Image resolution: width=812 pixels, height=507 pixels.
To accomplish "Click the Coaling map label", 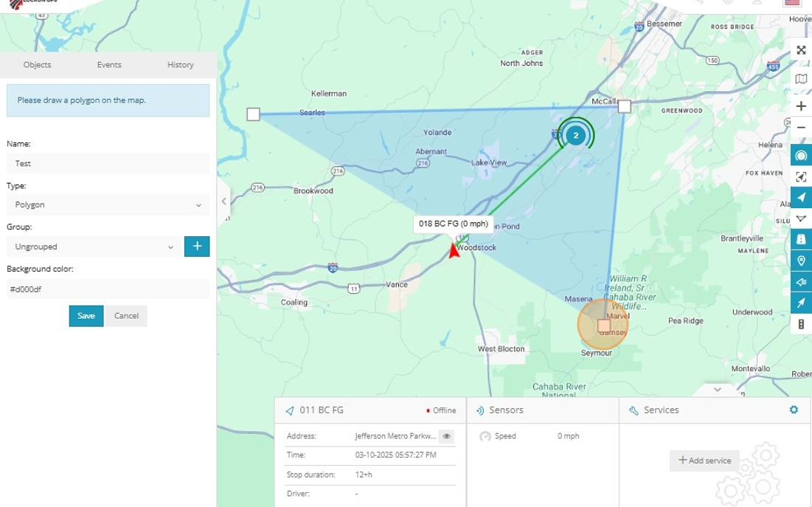I will (294, 303).
